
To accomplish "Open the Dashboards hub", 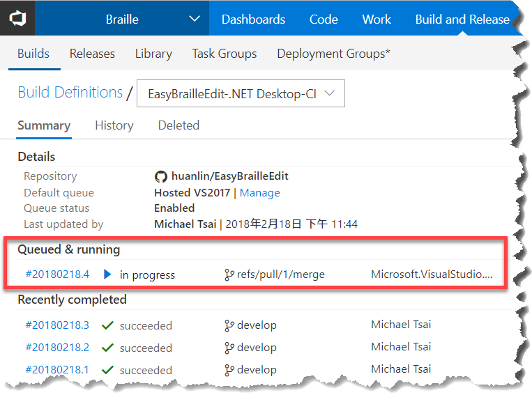I will [x=253, y=20].
